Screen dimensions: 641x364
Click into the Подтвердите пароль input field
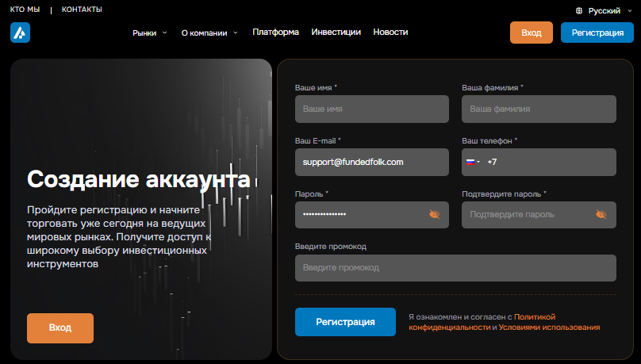tap(539, 214)
